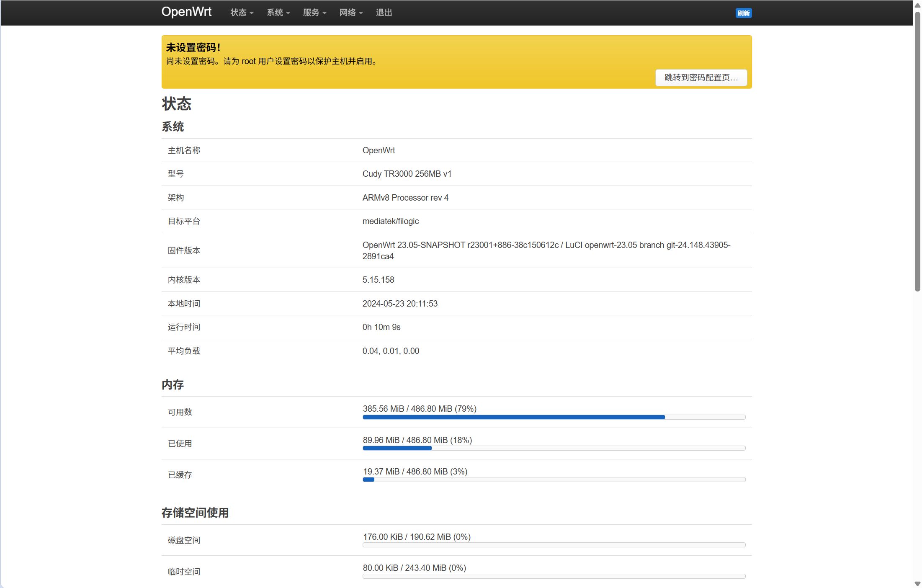
Task: Click the 系统 section heading
Action: pos(173,126)
